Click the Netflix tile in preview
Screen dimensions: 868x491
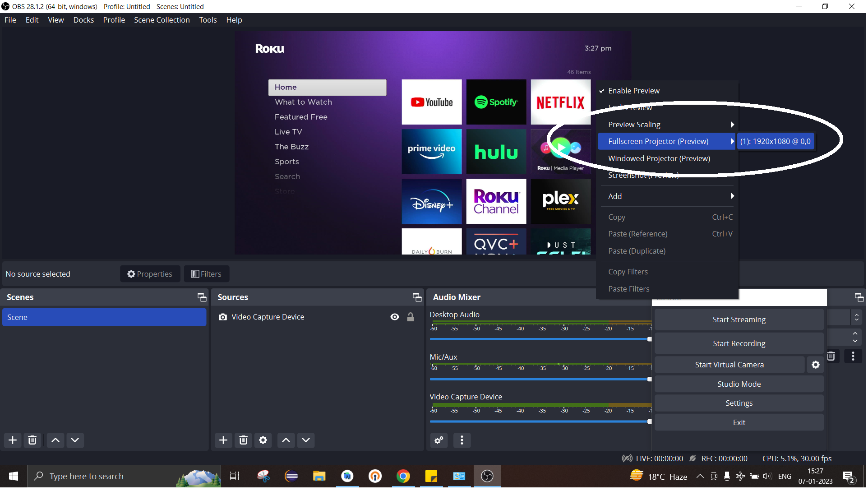(x=562, y=102)
